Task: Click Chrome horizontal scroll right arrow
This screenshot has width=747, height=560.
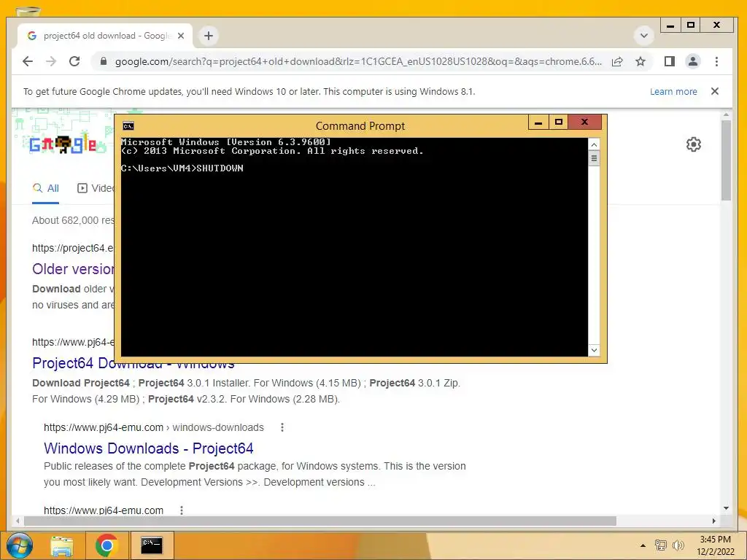Action: pos(713,521)
